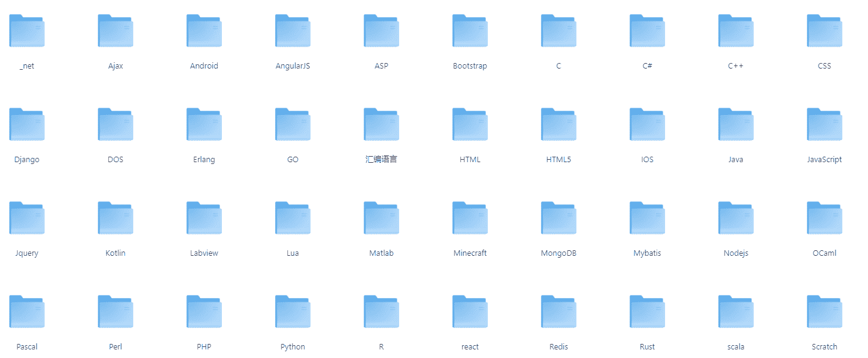Viewport: 868px width, 358px height.
Task: Select the Django folder
Action: coord(27,125)
